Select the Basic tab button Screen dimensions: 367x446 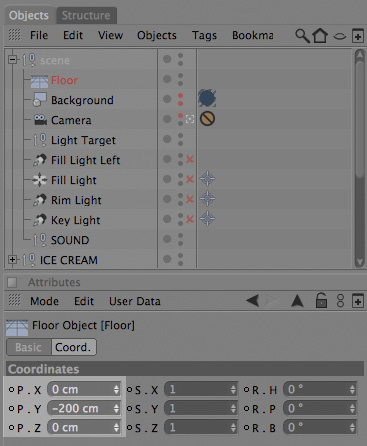click(29, 347)
